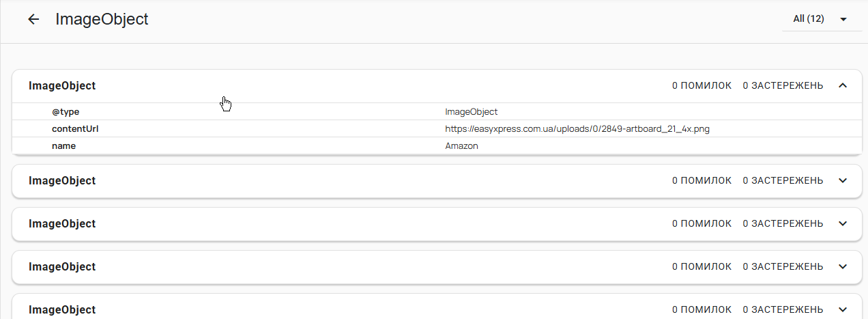This screenshot has width=868, height=319.
Task: Select the @type property label
Action: click(66, 112)
